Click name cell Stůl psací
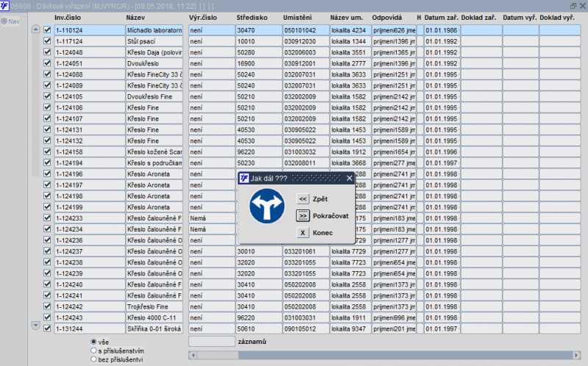 click(x=154, y=41)
